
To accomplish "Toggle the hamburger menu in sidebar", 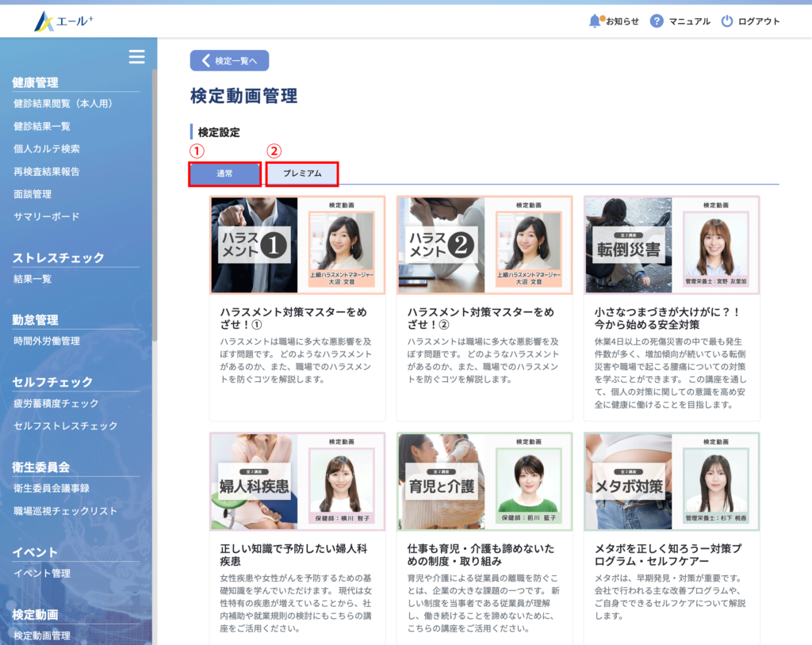I will coord(137,56).
